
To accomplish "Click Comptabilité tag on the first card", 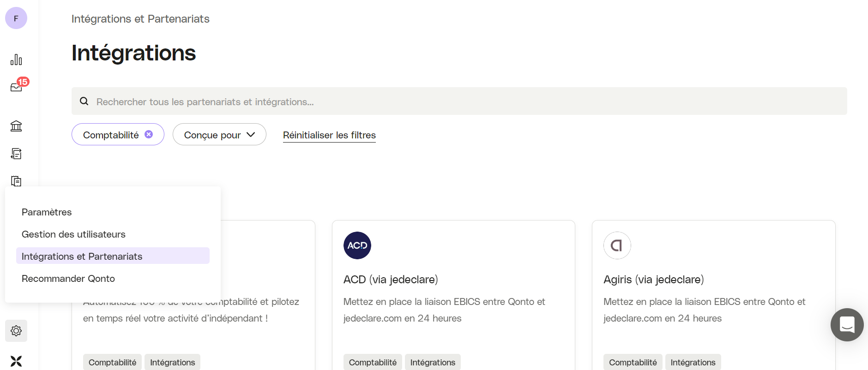I will click(x=112, y=362).
